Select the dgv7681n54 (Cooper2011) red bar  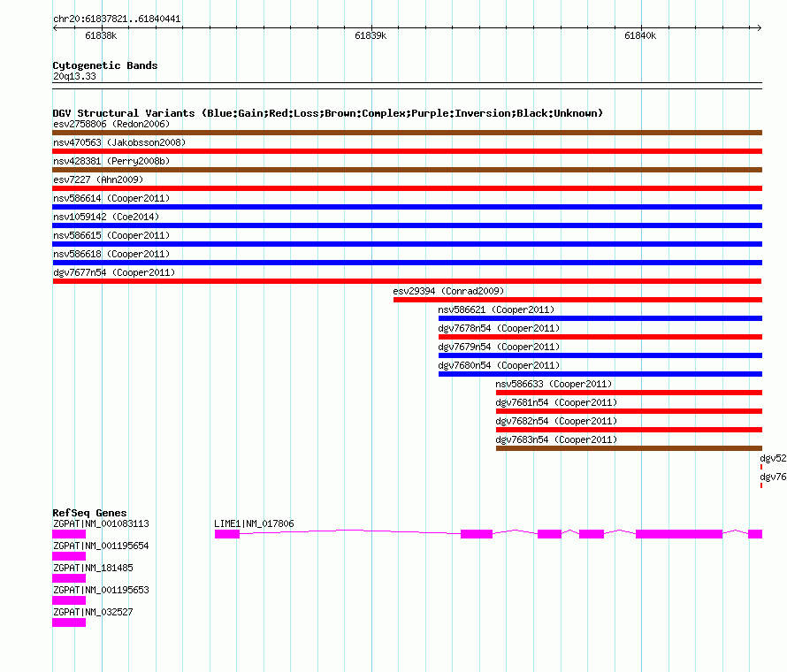click(629, 411)
